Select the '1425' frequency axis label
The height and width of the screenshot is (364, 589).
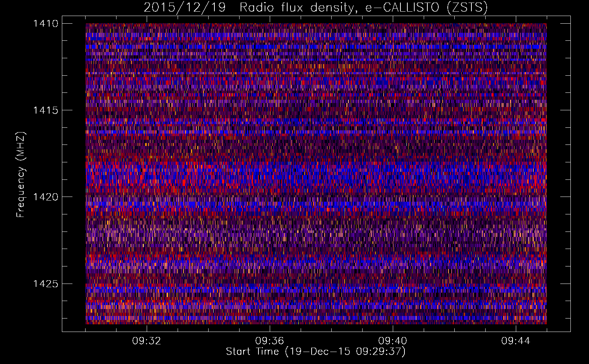46,284
